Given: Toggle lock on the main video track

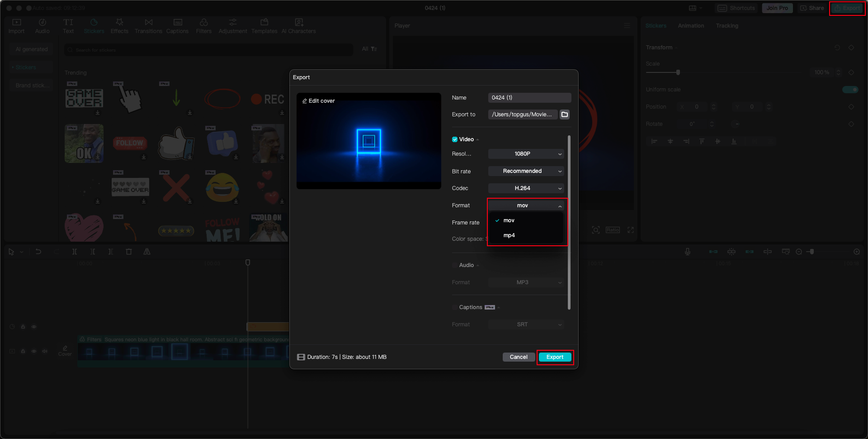Looking at the screenshot, I should (23, 351).
